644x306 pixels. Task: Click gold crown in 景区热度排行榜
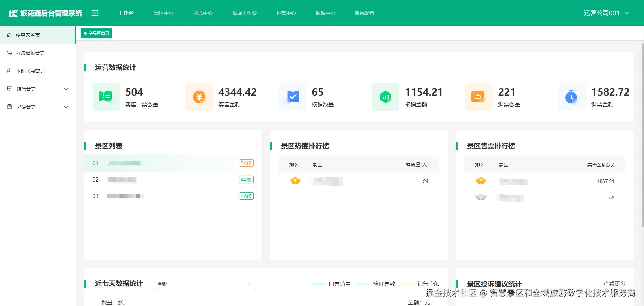click(x=295, y=181)
